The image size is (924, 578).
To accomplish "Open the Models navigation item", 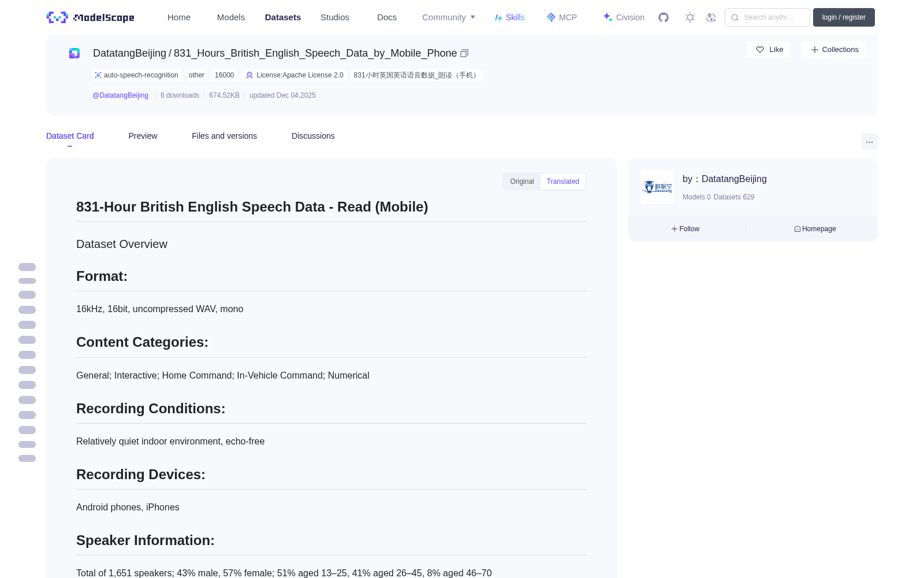I will pos(231,17).
